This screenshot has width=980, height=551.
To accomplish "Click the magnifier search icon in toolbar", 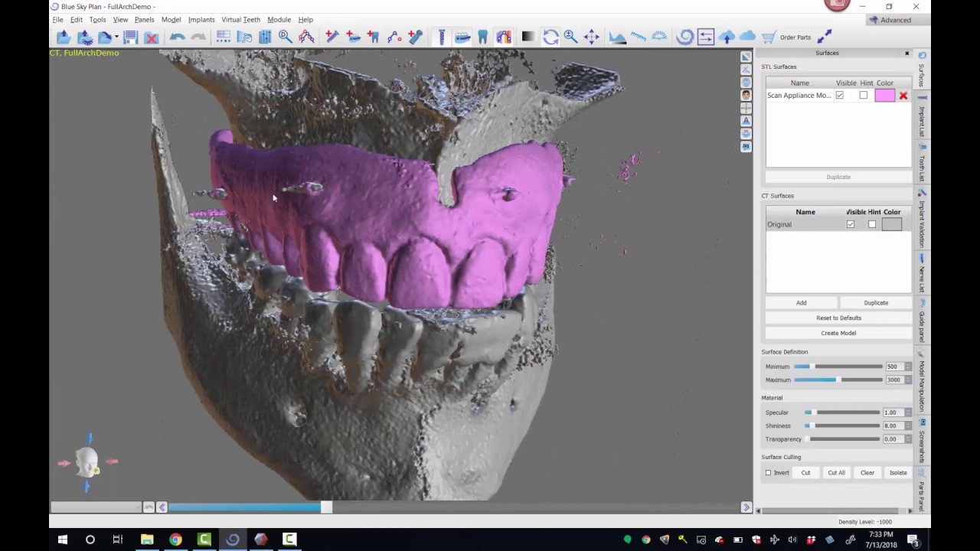I will (x=285, y=37).
